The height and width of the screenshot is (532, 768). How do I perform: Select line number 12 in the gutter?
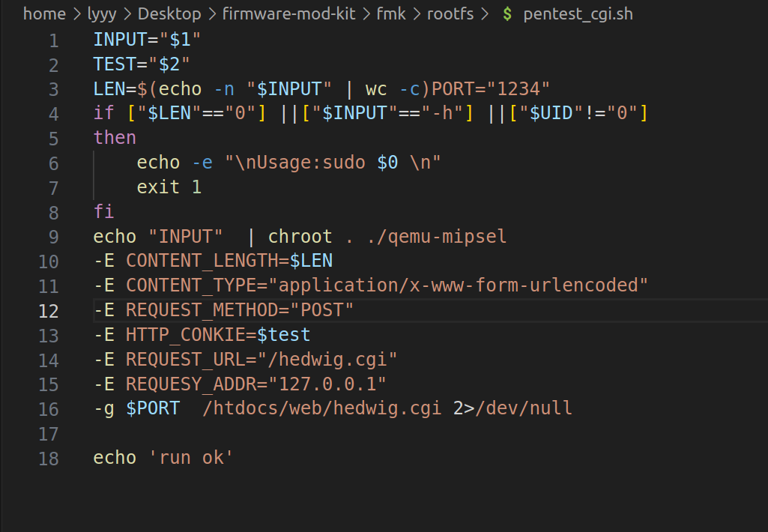click(48, 311)
